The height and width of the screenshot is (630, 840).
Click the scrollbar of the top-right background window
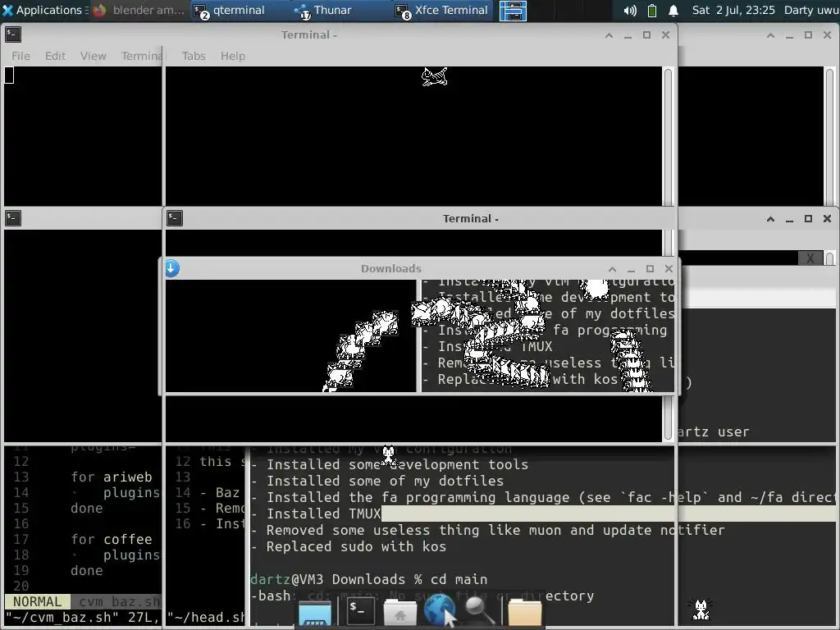coord(830,136)
